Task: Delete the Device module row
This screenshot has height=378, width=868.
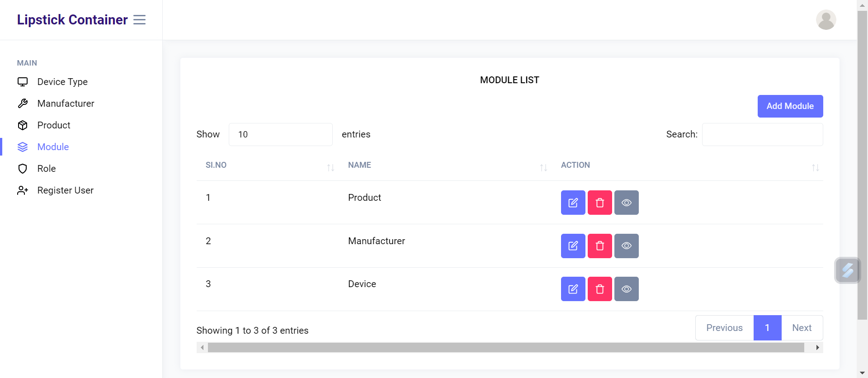Action: (x=599, y=289)
